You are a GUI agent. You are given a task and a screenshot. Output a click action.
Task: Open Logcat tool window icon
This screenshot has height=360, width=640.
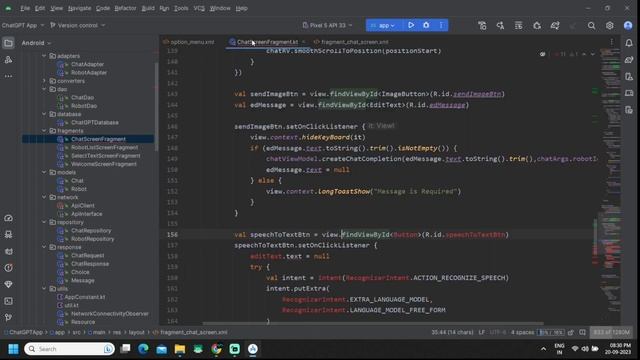tap(8, 251)
